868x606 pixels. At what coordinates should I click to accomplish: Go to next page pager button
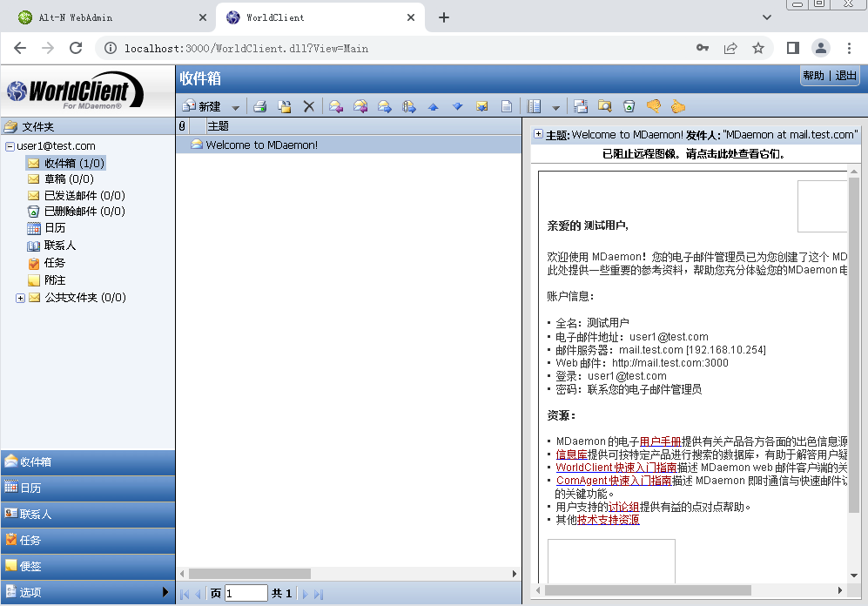(x=305, y=595)
